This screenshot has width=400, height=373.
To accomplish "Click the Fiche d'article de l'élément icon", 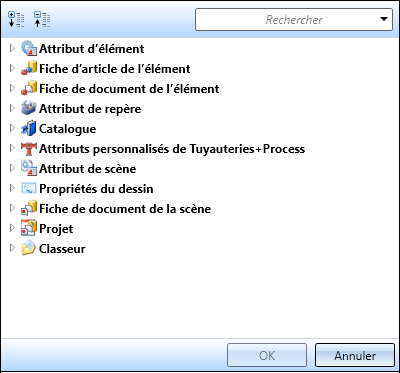I will [29, 69].
